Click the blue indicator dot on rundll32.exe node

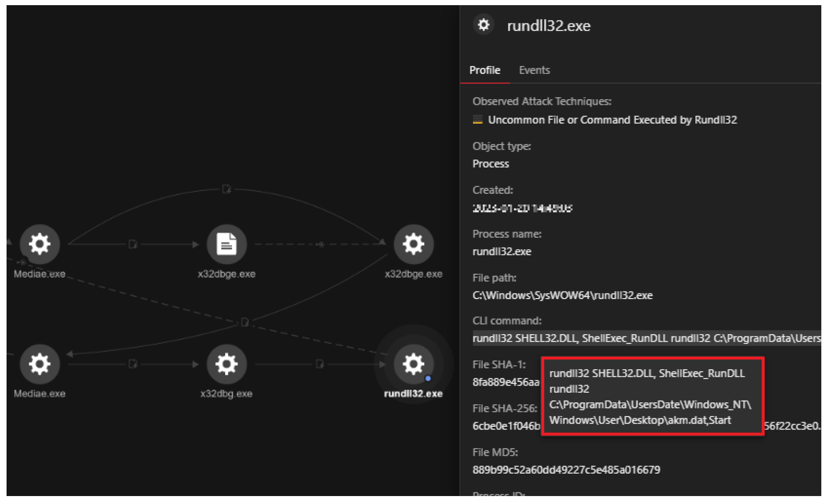coord(428,378)
